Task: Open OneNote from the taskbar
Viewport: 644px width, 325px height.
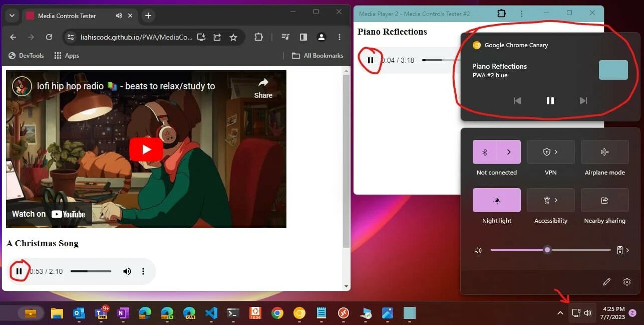Action: [x=123, y=313]
